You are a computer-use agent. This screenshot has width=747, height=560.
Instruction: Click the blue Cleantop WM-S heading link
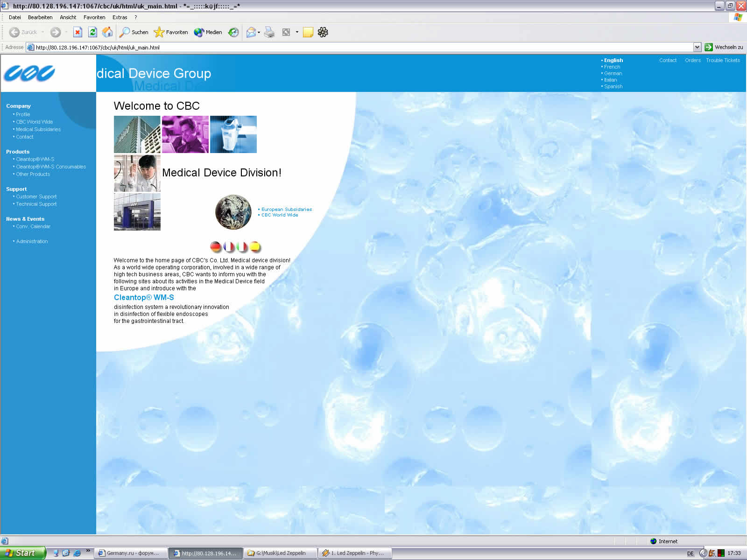[144, 297]
